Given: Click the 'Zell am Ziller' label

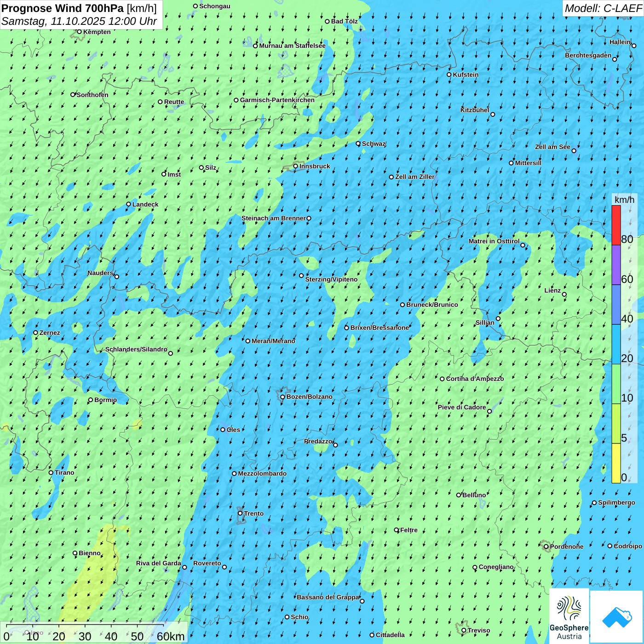Looking at the screenshot, I should pyautogui.click(x=415, y=177).
